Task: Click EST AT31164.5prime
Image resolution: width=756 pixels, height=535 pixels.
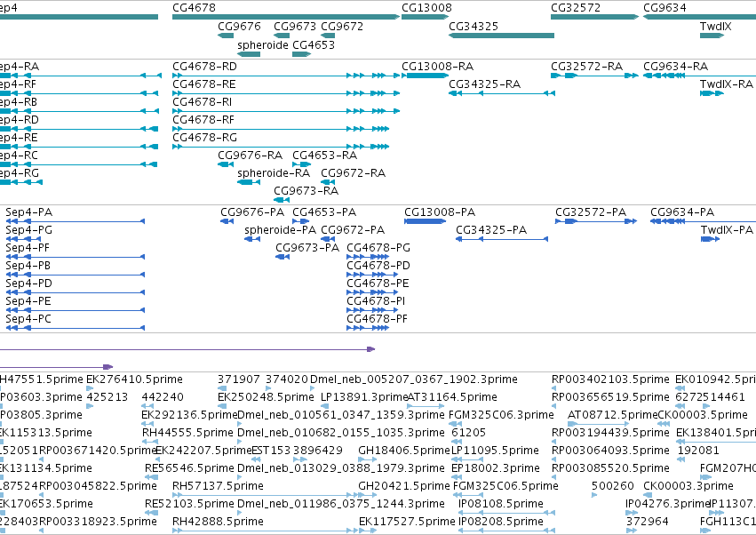Action: (452, 397)
